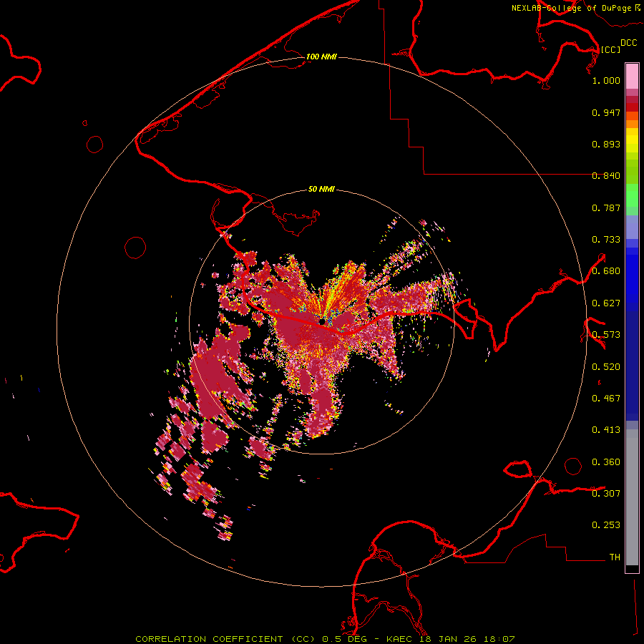644x644 pixels.
Task: Click the 0.413 value on the color scale
Action: click(x=606, y=430)
